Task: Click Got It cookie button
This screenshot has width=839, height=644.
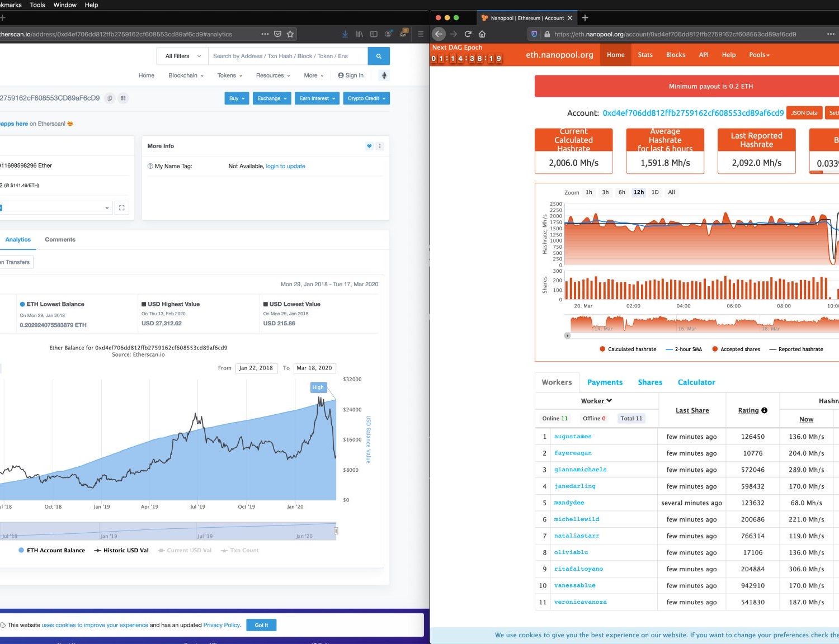Action: point(261,625)
